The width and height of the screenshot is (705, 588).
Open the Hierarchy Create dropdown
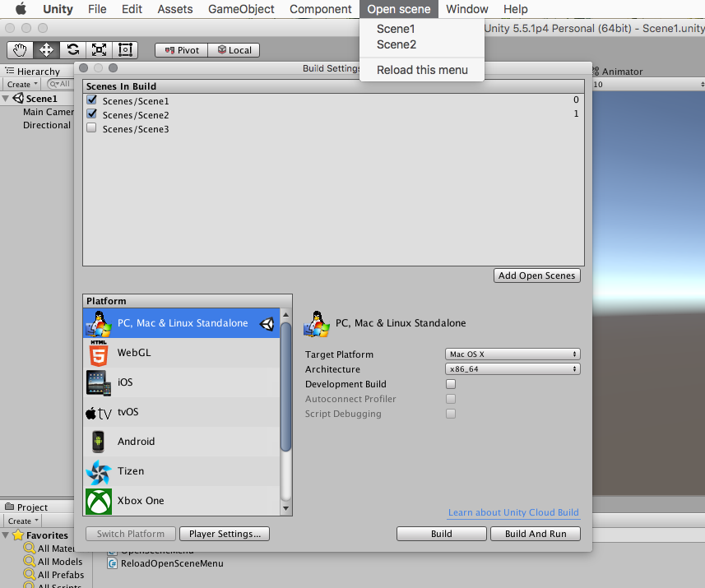22,84
